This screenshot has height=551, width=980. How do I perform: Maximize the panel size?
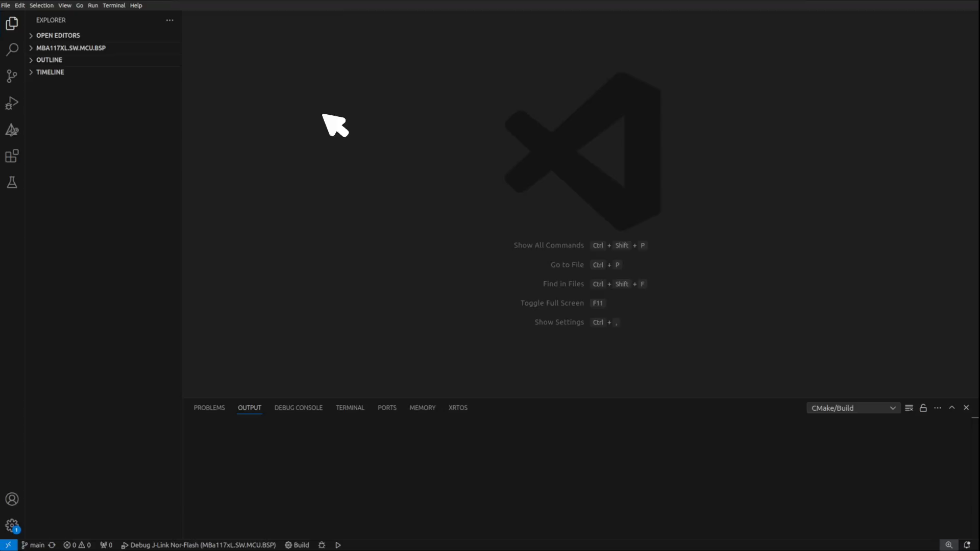[952, 408]
